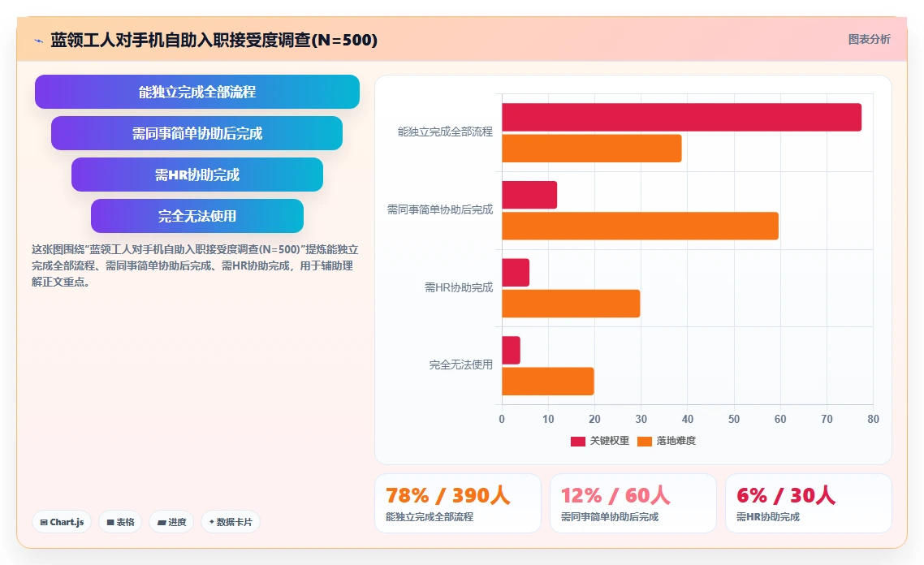Click the 数据卡片 tag chip
The image size is (924, 565).
click(231, 522)
